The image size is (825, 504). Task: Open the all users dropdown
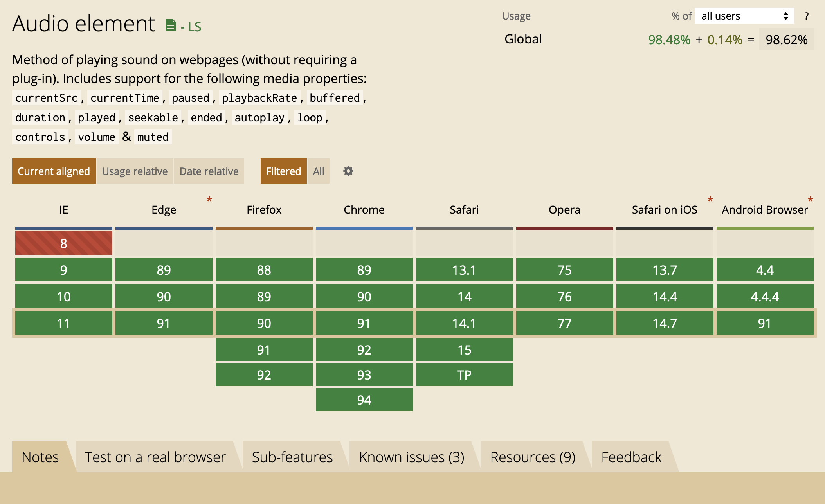[744, 16]
